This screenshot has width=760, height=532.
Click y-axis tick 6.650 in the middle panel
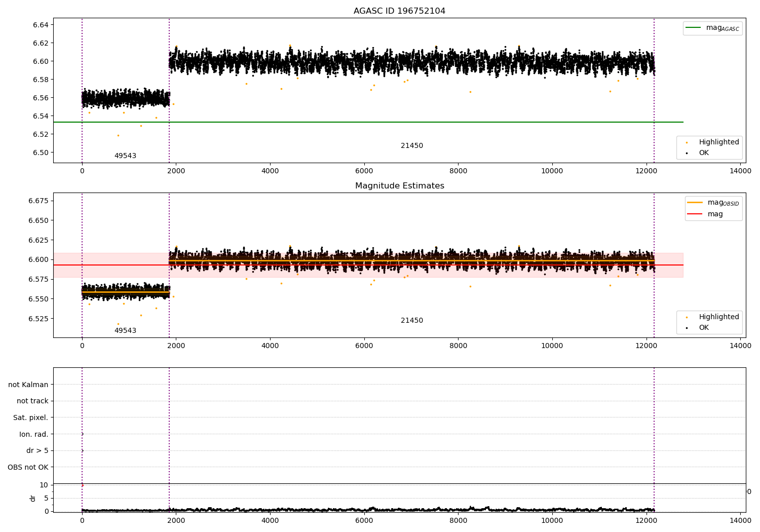pos(39,220)
